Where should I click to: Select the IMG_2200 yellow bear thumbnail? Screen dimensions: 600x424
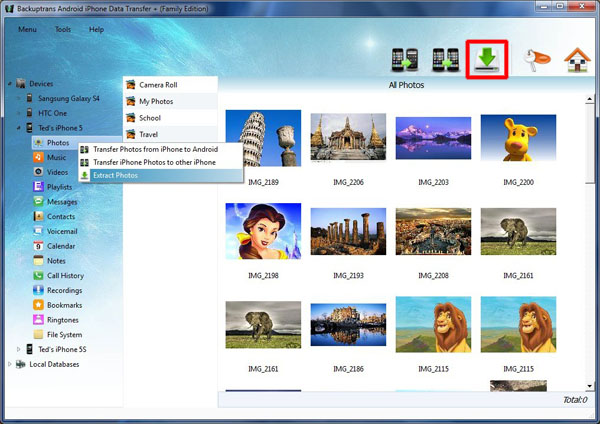[x=518, y=137]
